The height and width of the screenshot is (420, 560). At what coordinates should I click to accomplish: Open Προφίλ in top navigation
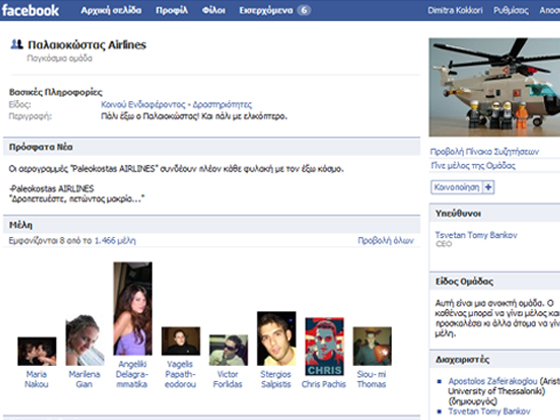(172, 10)
